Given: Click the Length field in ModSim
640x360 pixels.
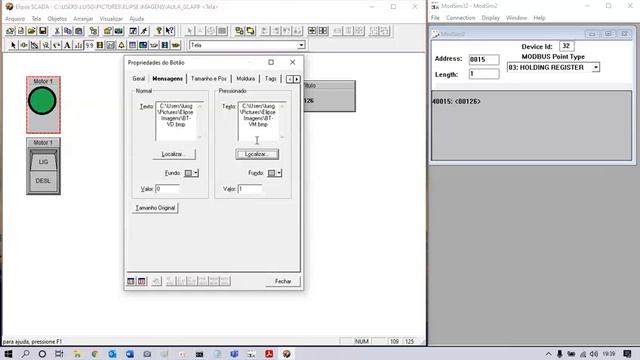Looking at the screenshot, I should coord(484,74).
